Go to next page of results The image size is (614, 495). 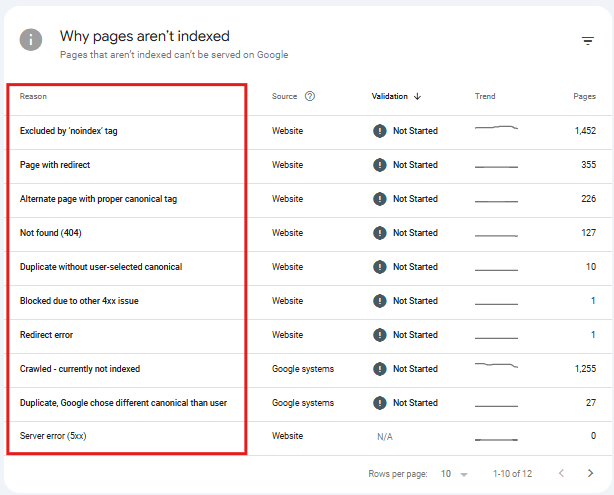[x=592, y=473]
